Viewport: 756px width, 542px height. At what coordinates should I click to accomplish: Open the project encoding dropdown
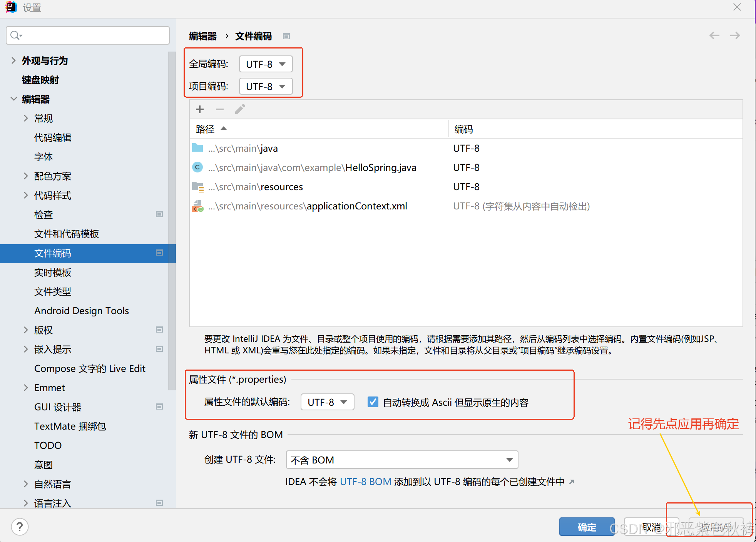[266, 86]
